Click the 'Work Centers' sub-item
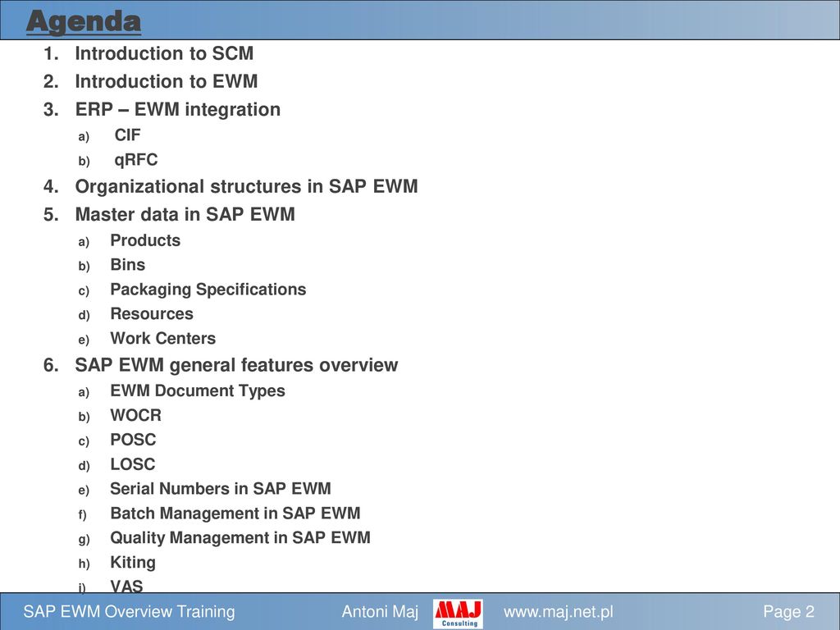840x630 pixels. point(163,339)
